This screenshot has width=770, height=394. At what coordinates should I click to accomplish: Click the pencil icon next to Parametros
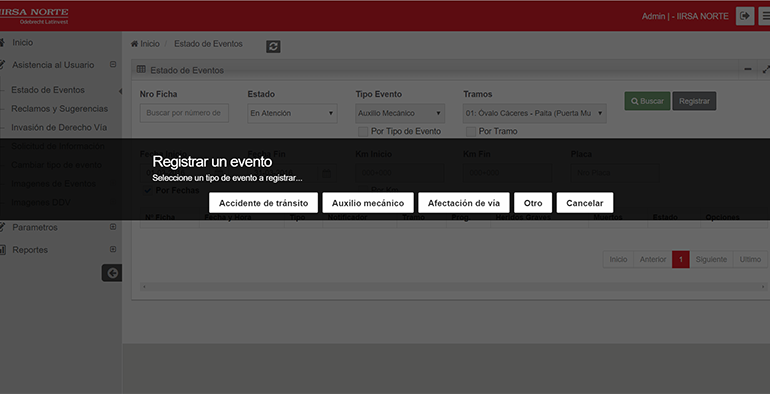pos(2,226)
